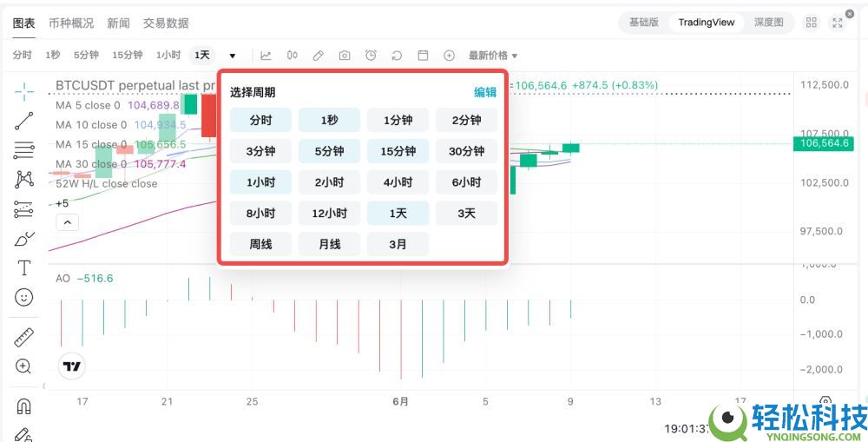868x442 pixels.
Task: Click 编辑 in the period popup
Action: [485, 93]
